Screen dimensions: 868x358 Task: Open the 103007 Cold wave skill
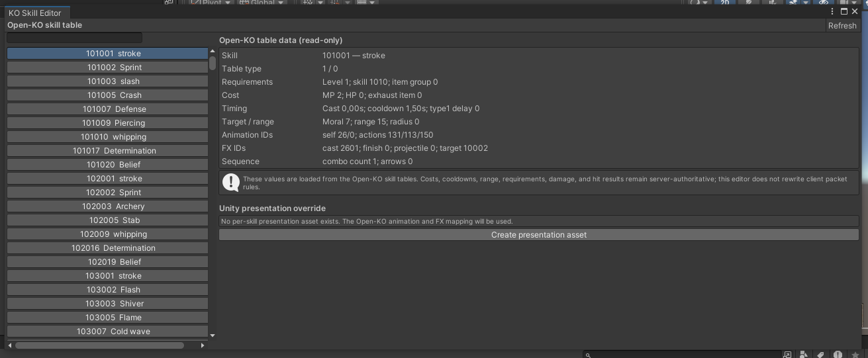pos(107,332)
